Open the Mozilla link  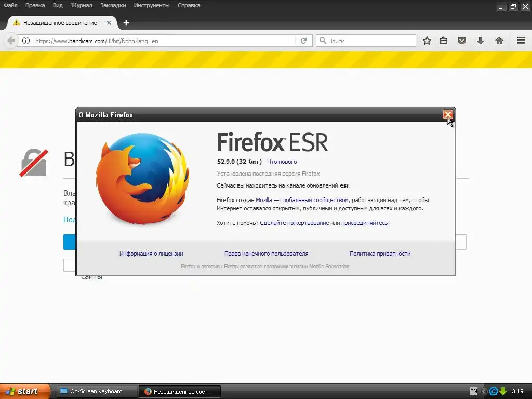263,200
